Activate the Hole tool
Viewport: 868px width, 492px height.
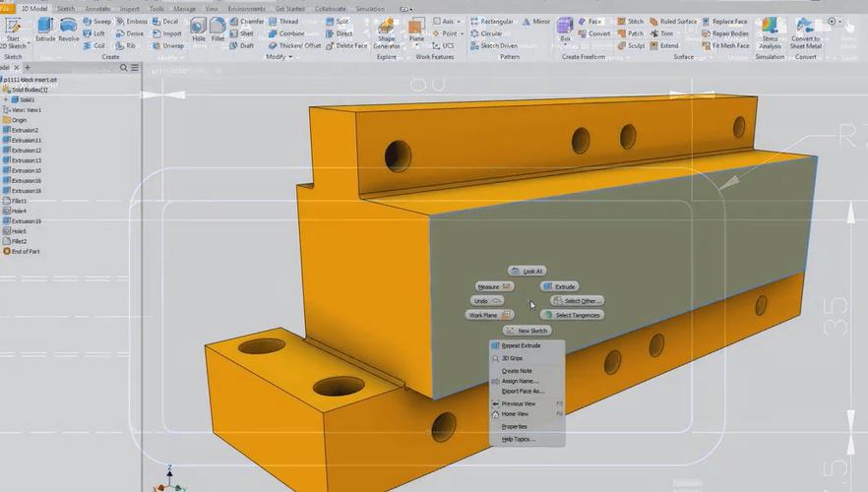point(198,30)
